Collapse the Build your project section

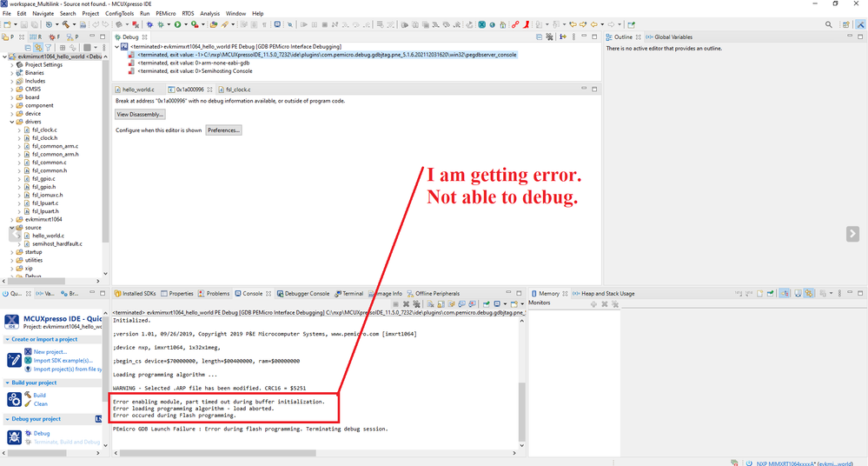click(7, 383)
